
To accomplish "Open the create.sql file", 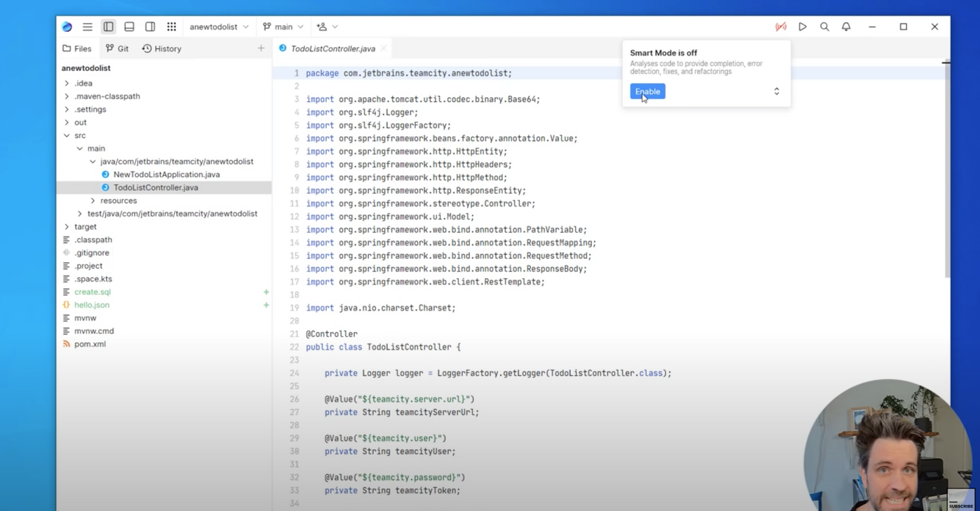I will (93, 292).
